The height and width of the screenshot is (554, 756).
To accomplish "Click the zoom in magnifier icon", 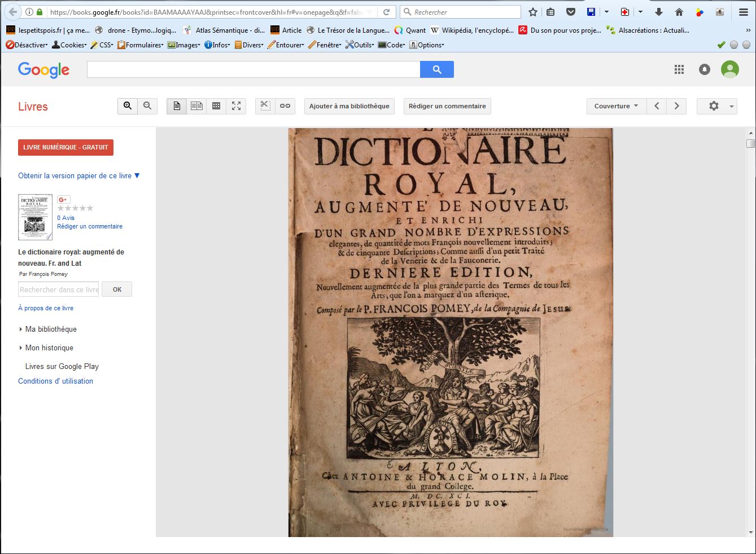I will [128, 106].
